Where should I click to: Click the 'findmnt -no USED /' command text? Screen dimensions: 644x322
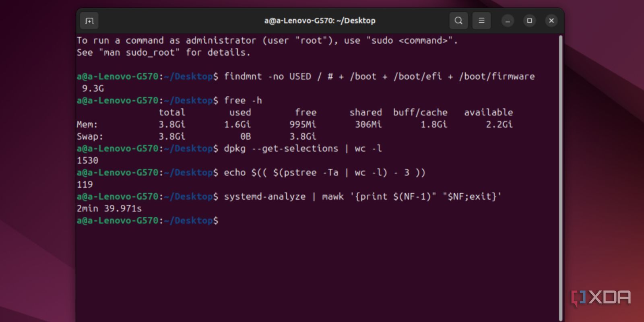(x=273, y=76)
